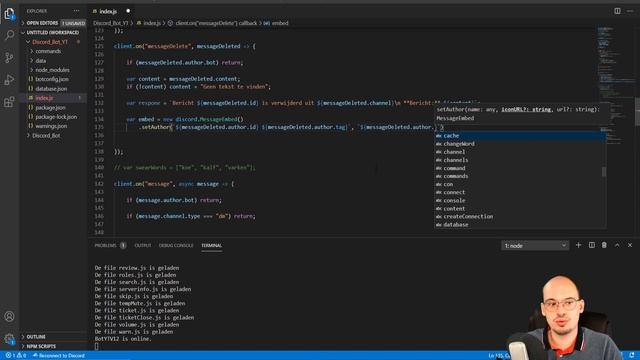Open the Extensions view
The height and width of the screenshot is (360, 640).
[x=9, y=102]
